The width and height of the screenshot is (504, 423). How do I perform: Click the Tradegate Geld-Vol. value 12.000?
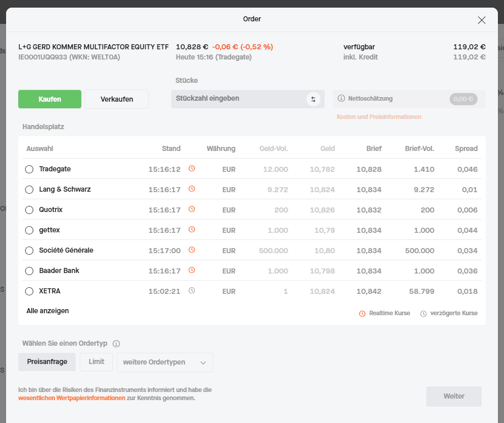point(275,169)
